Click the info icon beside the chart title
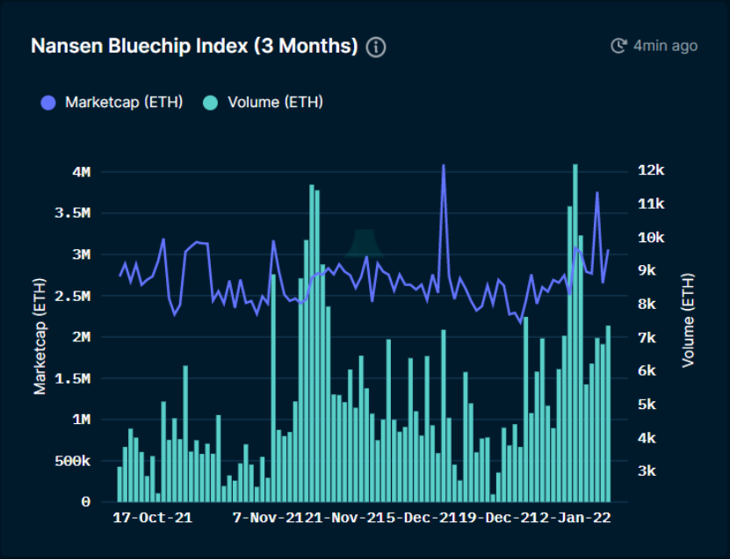 pyautogui.click(x=376, y=47)
